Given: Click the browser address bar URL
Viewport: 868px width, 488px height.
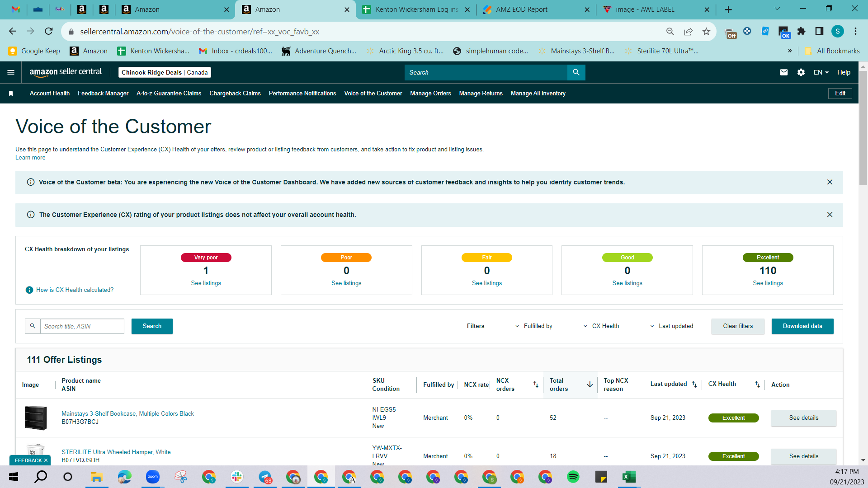Looking at the screenshot, I should [x=199, y=32].
